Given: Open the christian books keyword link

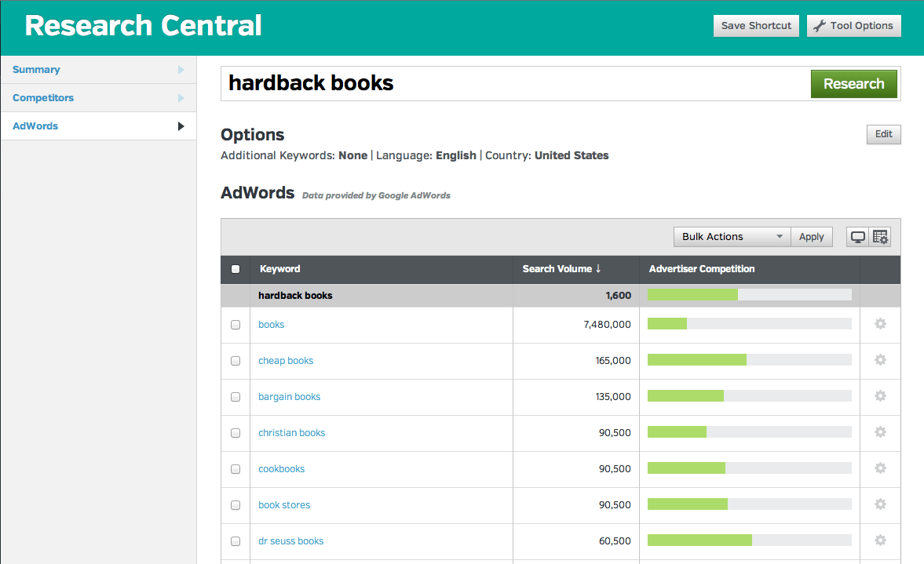Looking at the screenshot, I should coord(292,433).
